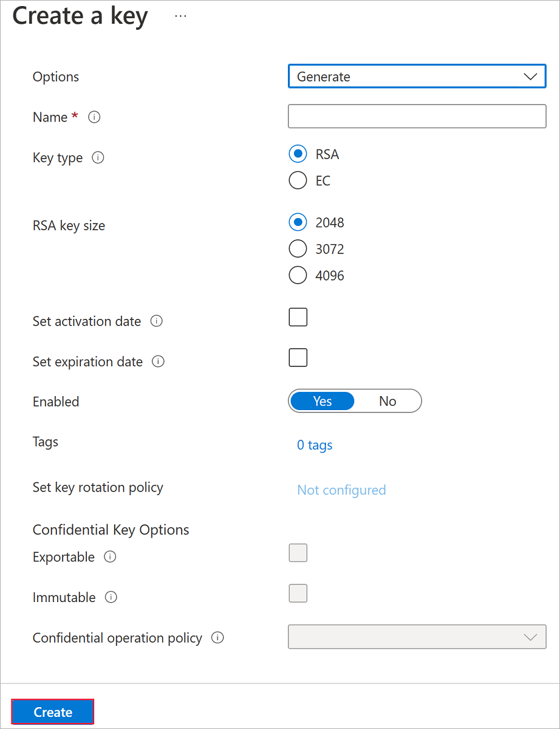The image size is (560, 729).
Task: Expand the Confidential operation policy dropdown
Action: (417, 637)
